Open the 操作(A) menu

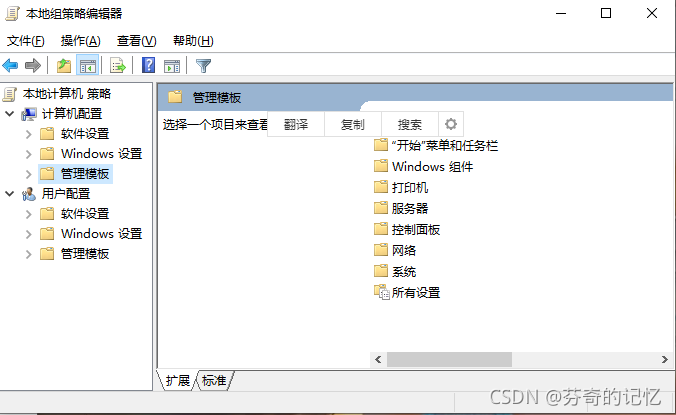click(81, 41)
